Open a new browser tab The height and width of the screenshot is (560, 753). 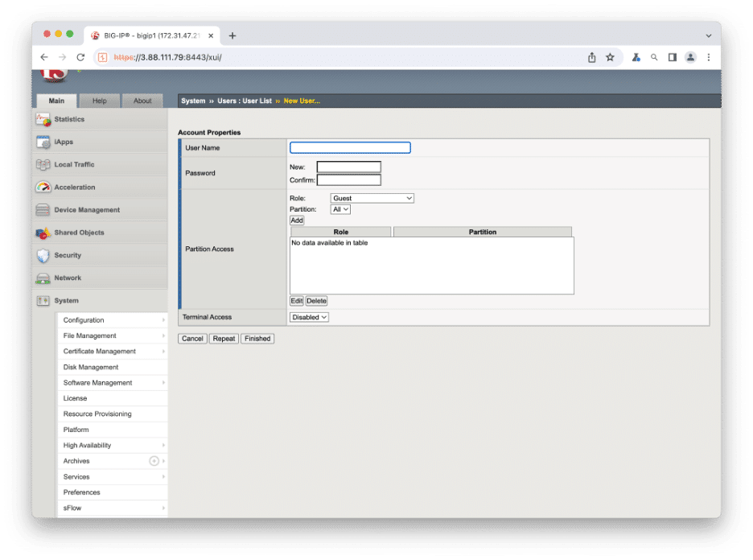[x=232, y=35]
